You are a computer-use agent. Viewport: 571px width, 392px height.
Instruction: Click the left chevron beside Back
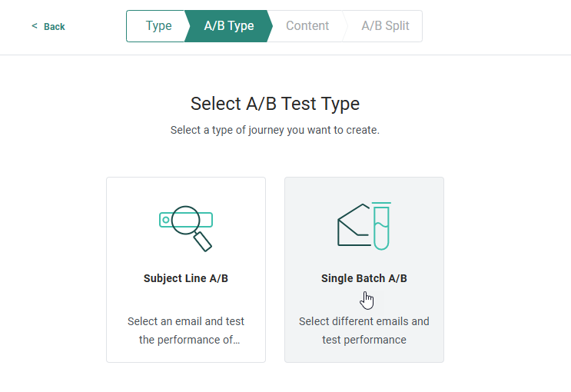pyautogui.click(x=35, y=26)
